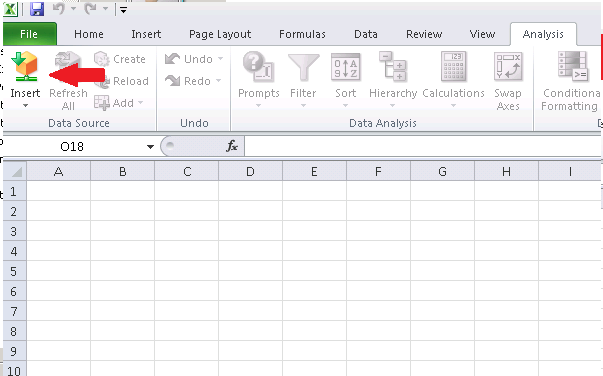The height and width of the screenshot is (376, 603).
Task: Expand the Undo history dropdown arrow
Action: pos(220,59)
